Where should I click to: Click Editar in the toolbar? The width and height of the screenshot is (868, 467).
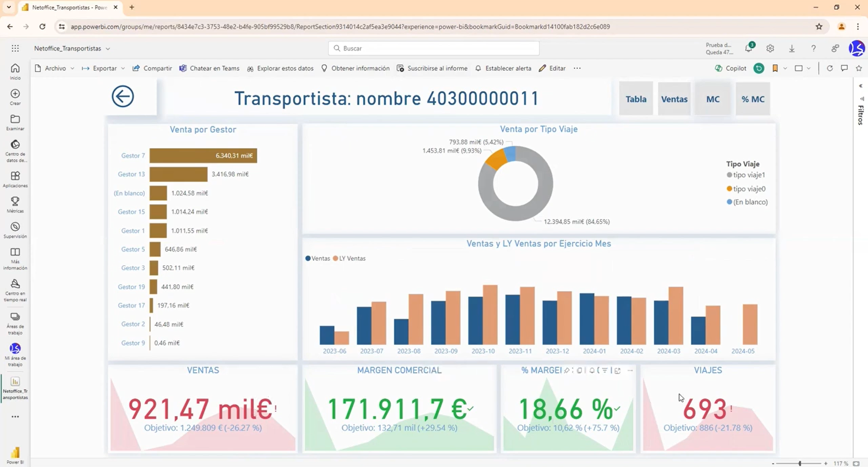click(x=552, y=68)
